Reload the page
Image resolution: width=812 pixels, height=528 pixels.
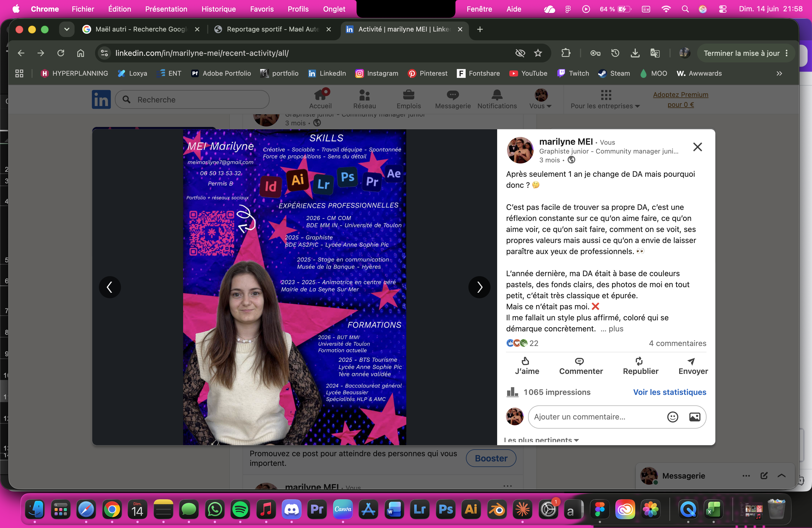click(61, 53)
